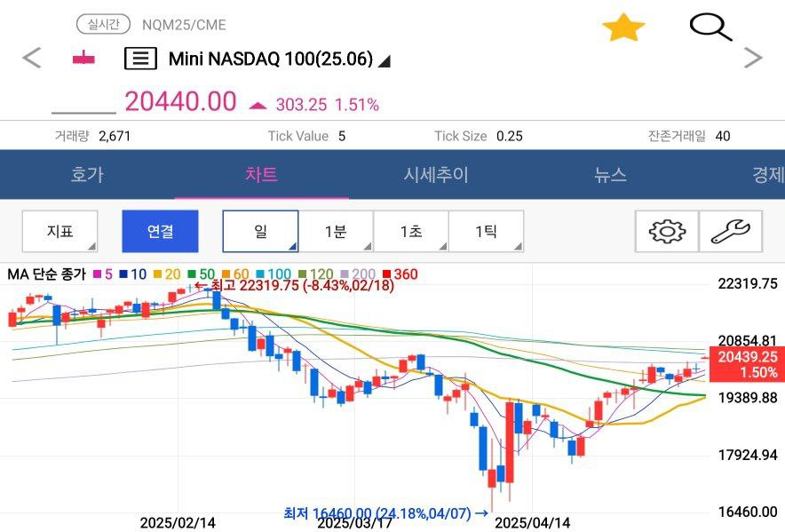This screenshot has height=532, width=785.
Task: Switch to the 경제 tab
Action: click(768, 175)
